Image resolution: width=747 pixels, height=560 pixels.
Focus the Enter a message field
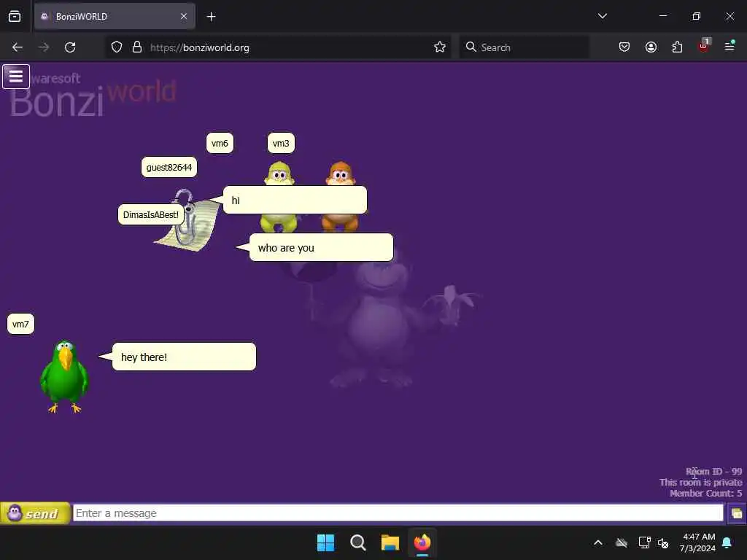398,513
